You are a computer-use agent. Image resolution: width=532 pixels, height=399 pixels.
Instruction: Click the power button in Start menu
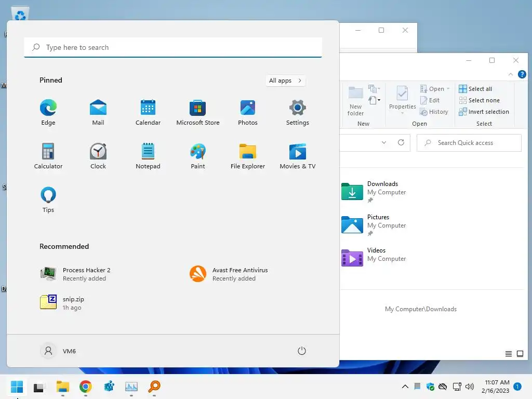[x=302, y=351]
